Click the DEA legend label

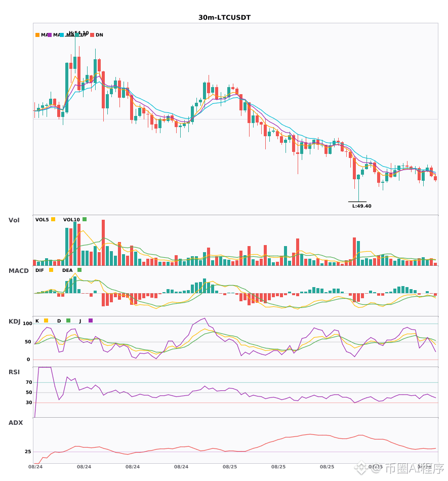(67, 270)
